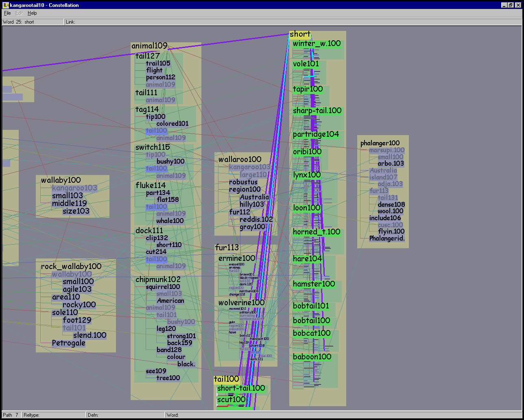This screenshot has width=524, height=420.
Task: Select the "rock_wallaby100" node
Action: [x=71, y=267]
